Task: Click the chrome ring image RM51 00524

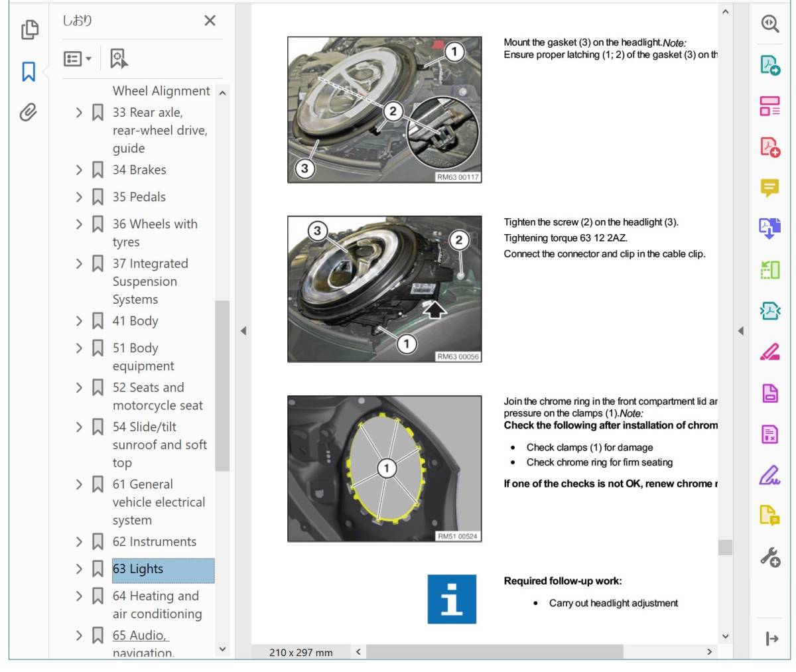Action: 385,468
